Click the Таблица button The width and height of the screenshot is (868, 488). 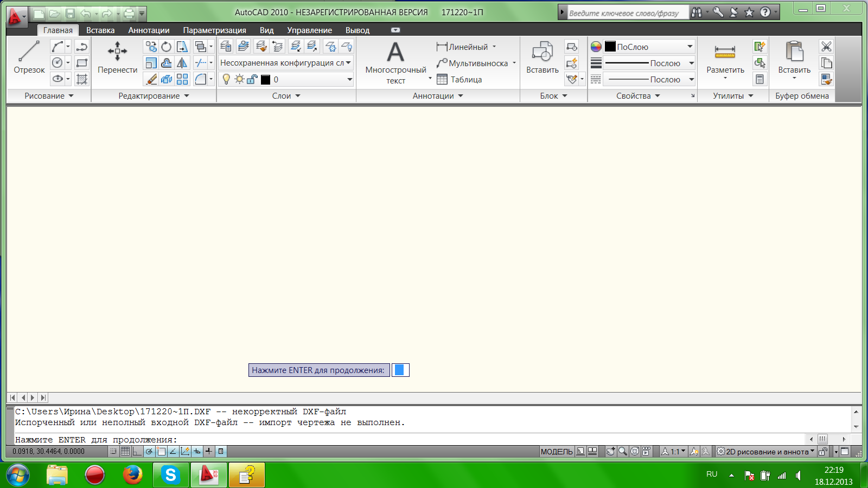click(459, 80)
